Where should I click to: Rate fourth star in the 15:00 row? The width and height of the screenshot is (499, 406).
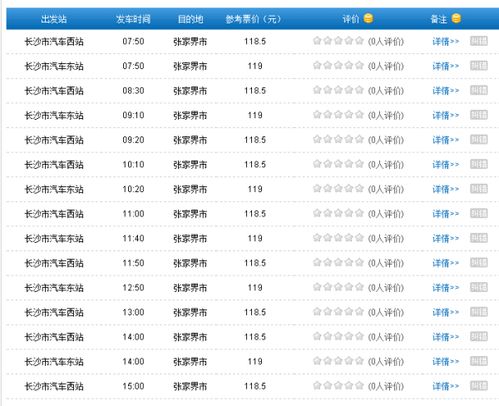(x=349, y=385)
